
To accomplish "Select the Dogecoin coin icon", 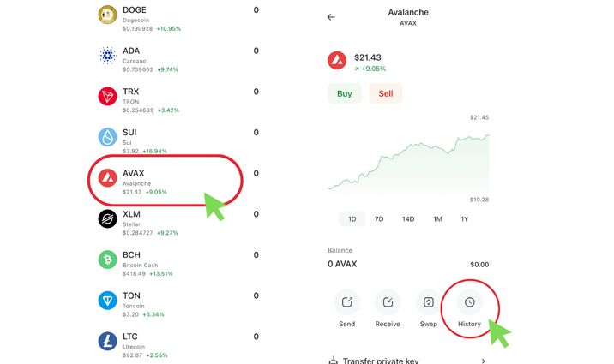I will 107,15.
